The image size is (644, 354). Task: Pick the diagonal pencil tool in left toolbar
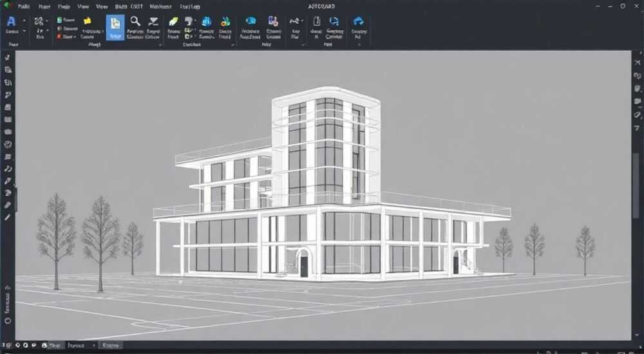(7, 216)
